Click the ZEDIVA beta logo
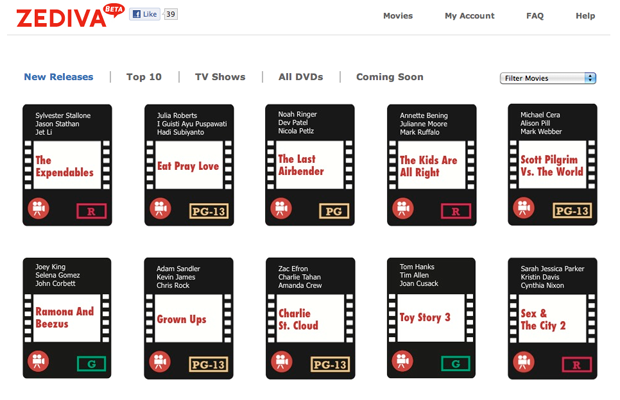This screenshot has width=620, height=400. pos(70,16)
